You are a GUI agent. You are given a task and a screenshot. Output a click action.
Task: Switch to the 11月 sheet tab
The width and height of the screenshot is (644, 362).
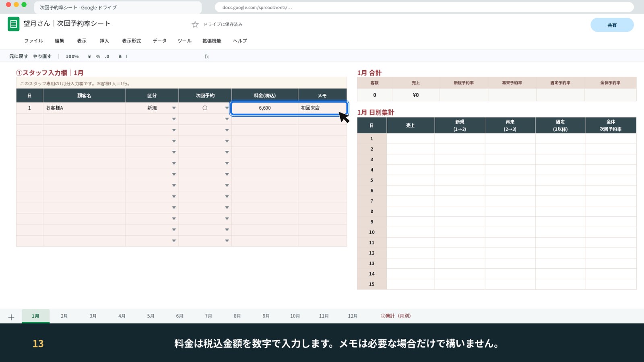[x=324, y=316]
